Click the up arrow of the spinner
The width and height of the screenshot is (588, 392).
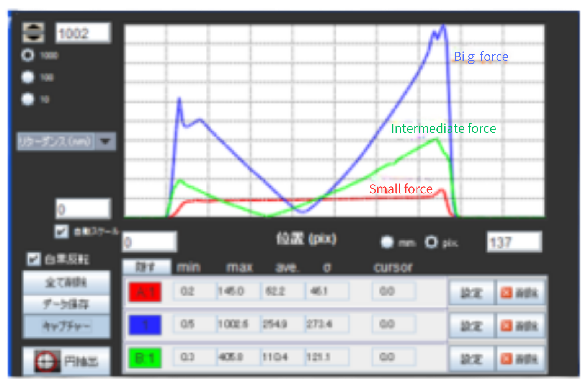tap(33, 28)
